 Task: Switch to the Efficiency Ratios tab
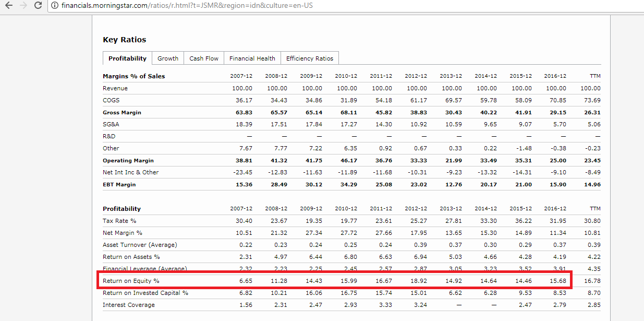point(310,58)
